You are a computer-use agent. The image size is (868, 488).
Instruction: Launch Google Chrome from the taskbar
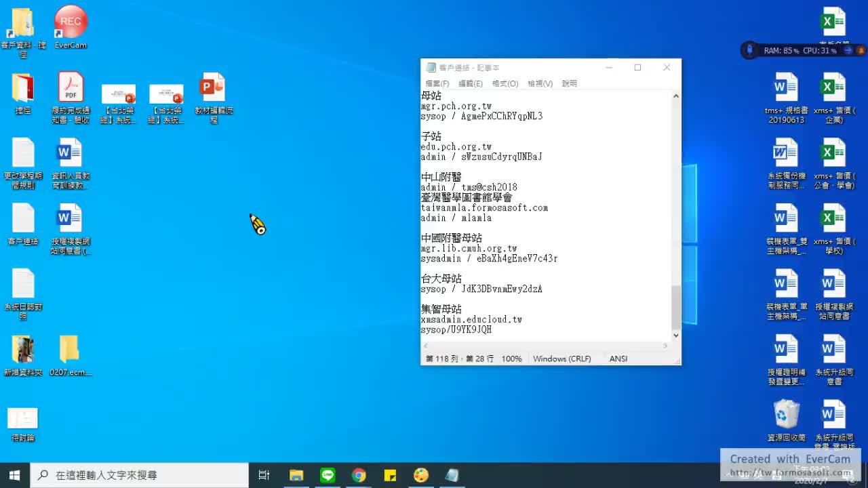coord(359,475)
